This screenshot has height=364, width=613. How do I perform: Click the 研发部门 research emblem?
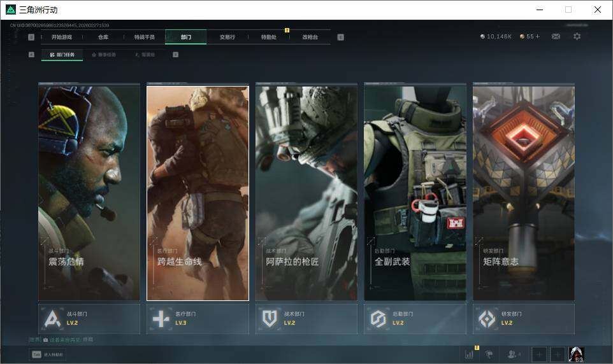(x=487, y=318)
